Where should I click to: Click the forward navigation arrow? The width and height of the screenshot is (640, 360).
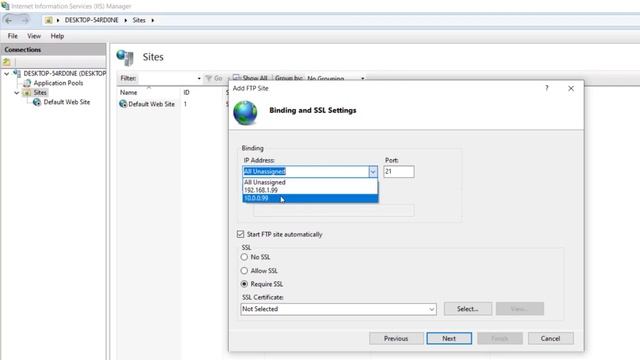pos(25,20)
